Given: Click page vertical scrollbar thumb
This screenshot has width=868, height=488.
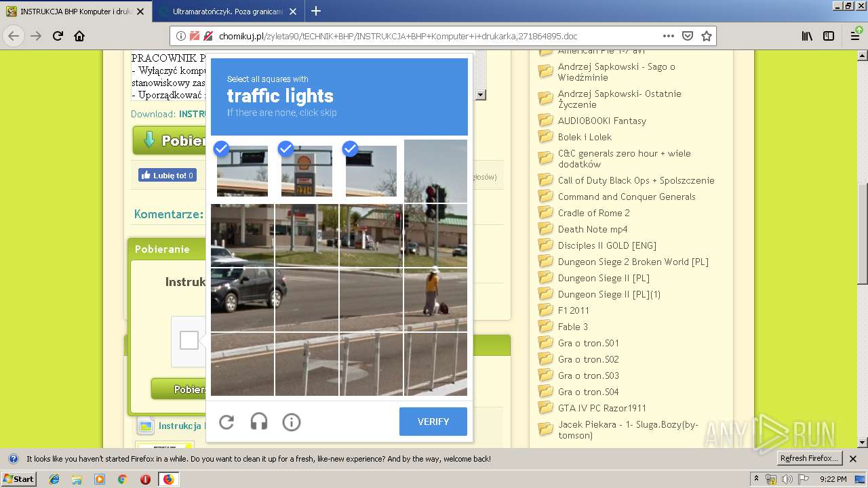Looking at the screenshot, I should [x=863, y=234].
